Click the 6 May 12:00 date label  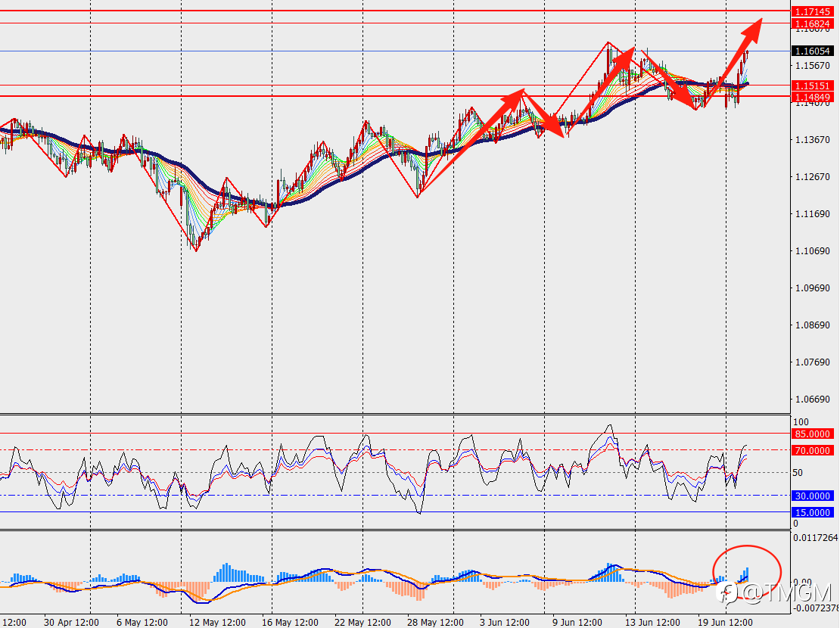(x=142, y=622)
